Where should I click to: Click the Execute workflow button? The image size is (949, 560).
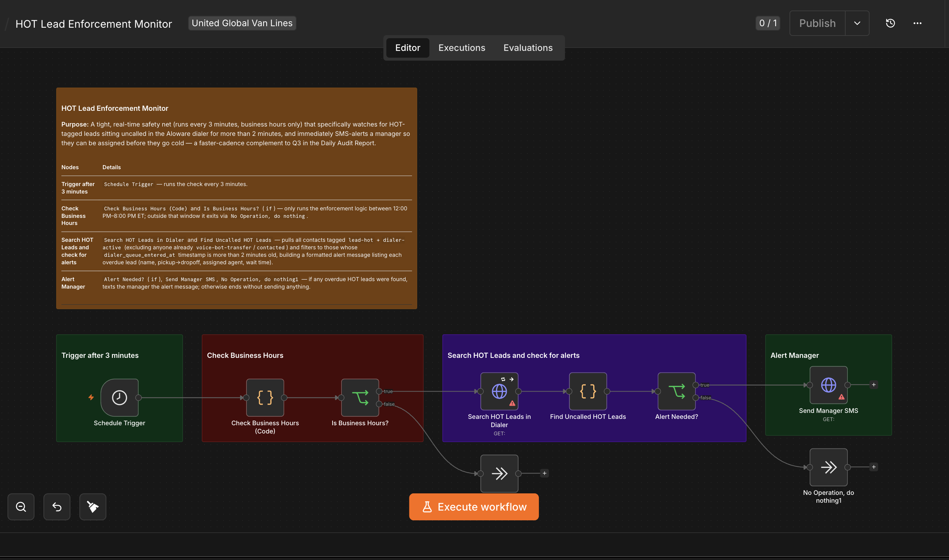pos(474,507)
